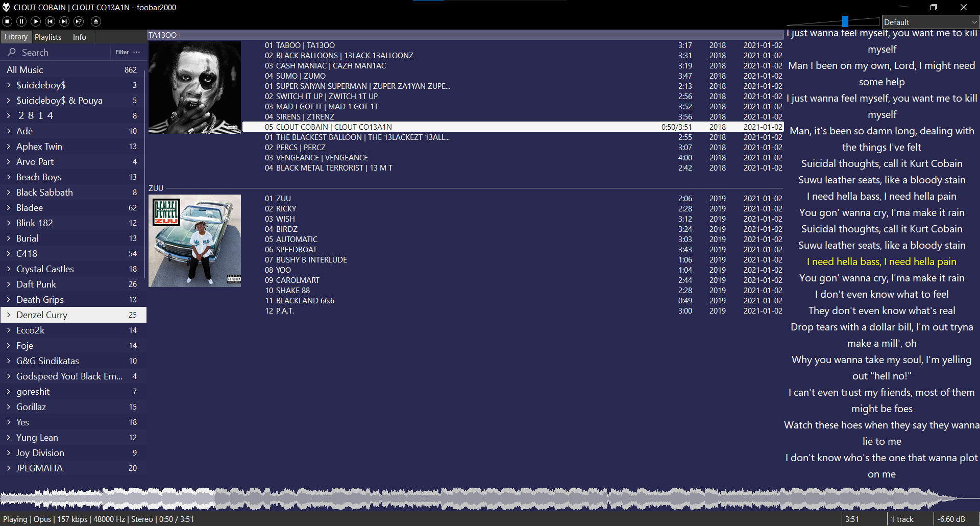
Task: Switch to the Library tab
Action: pyautogui.click(x=16, y=37)
